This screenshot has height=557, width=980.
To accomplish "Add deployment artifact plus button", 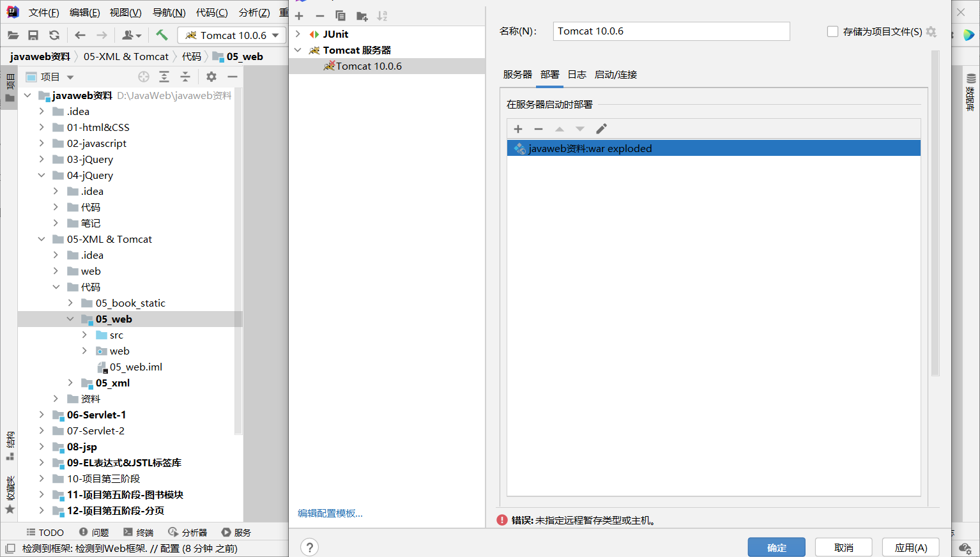I will pyautogui.click(x=518, y=129).
